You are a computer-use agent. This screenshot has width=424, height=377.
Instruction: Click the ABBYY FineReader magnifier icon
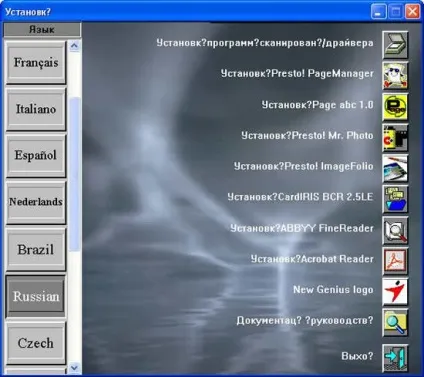tap(395, 230)
